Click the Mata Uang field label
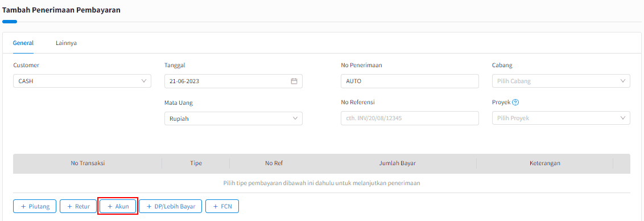 coord(179,103)
